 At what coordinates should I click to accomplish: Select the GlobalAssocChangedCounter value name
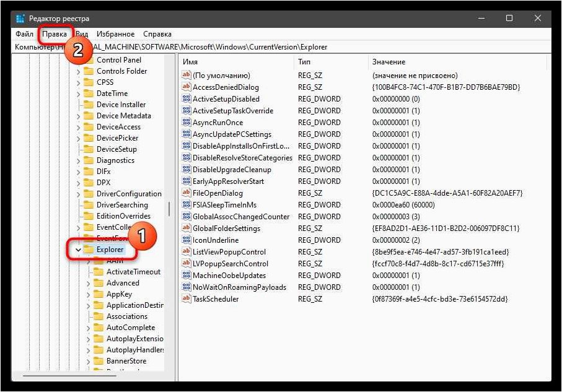click(x=241, y=216)
